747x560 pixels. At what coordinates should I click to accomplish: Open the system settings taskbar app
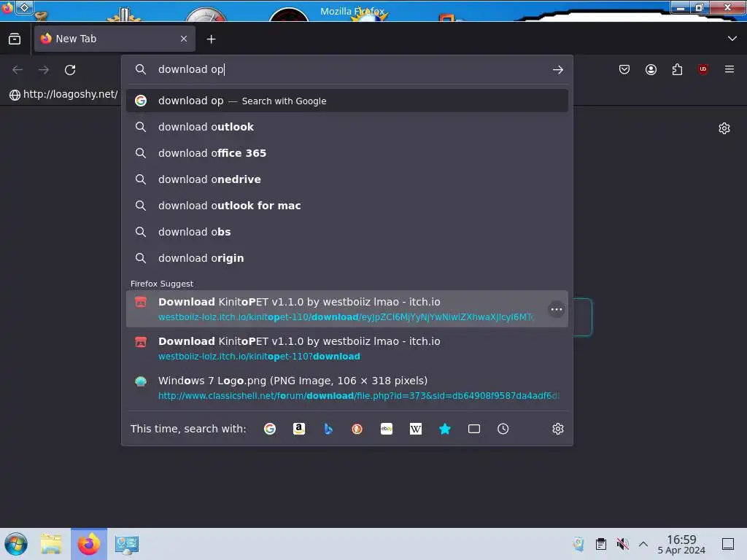pos(127,544)
